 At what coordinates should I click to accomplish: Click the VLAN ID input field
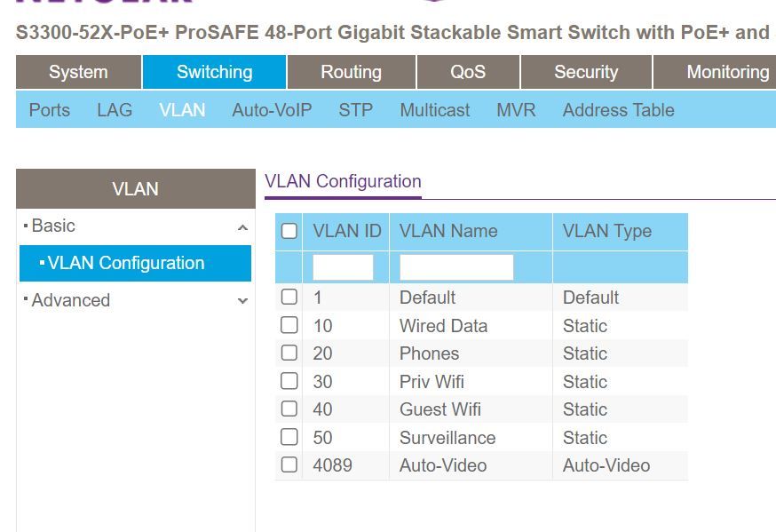pos(343,267)
